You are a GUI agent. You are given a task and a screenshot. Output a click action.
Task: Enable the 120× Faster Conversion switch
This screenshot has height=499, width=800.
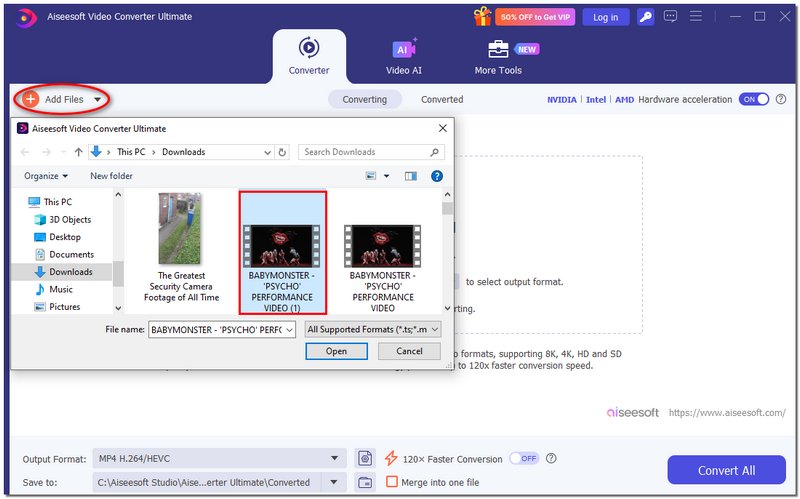523,459
